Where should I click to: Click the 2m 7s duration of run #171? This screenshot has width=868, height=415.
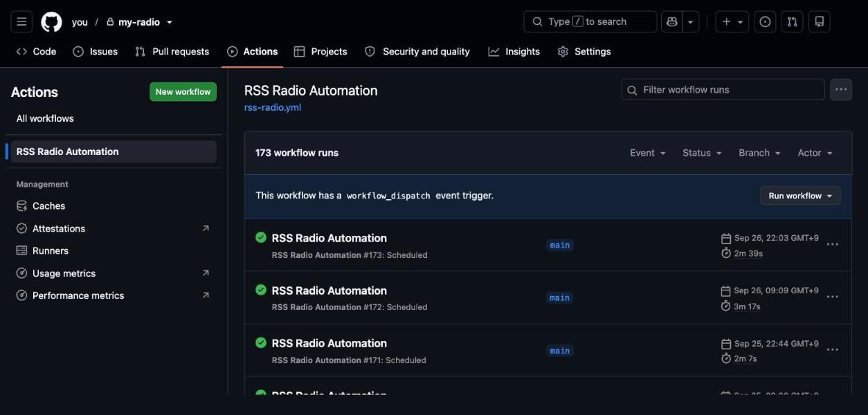click(745, 359)
